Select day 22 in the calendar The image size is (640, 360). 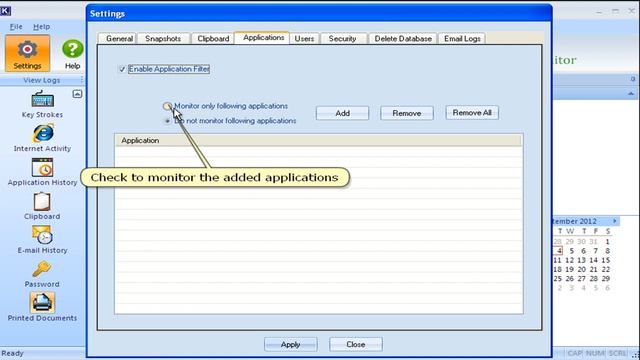pyautogui.click(x=606, y=269)
